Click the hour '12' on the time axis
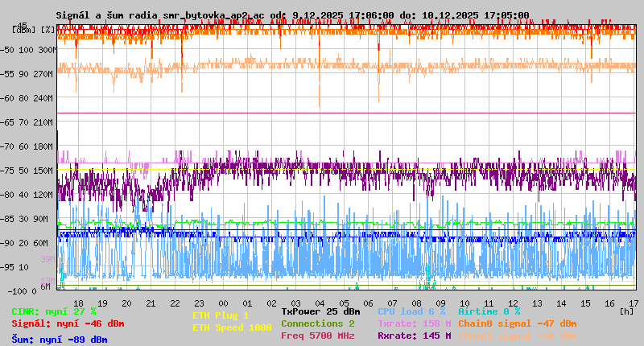 click(x=513, y=303)
